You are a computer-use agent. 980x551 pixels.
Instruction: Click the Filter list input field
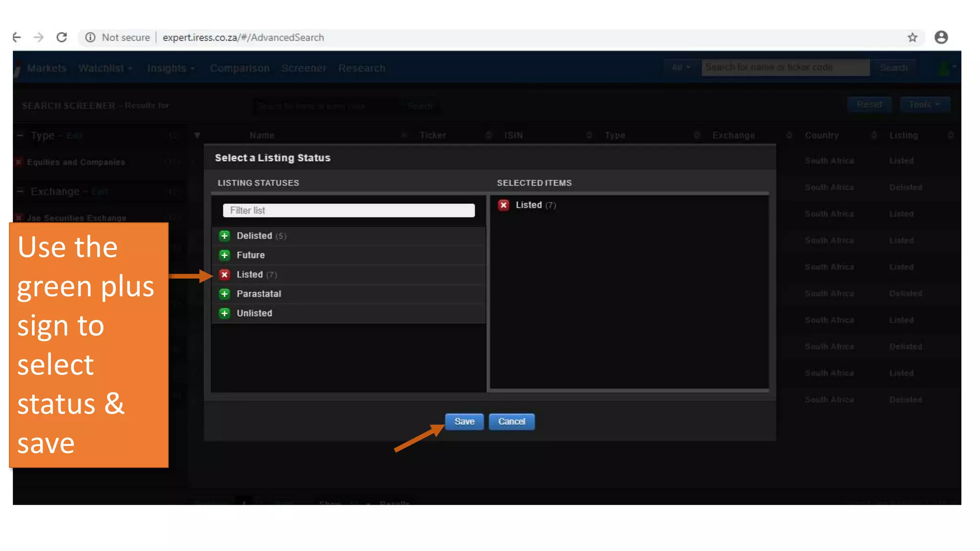(348, 210)
